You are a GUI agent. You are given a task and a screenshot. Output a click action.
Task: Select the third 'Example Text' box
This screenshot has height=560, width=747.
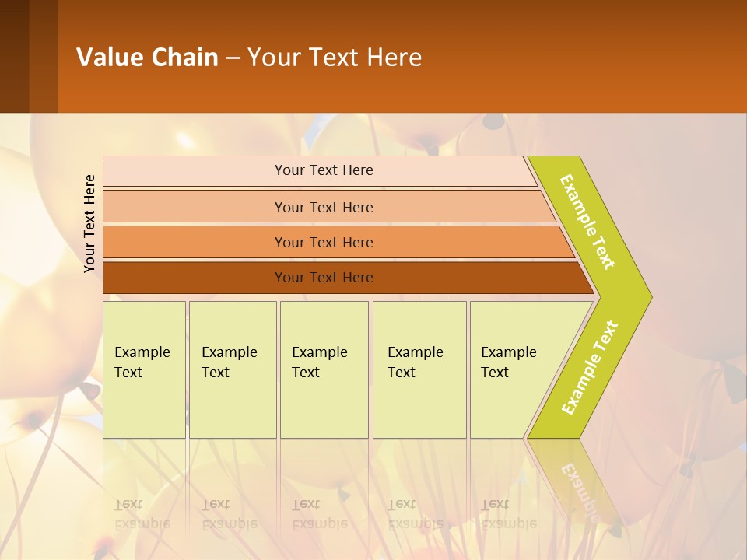(323, 369)
